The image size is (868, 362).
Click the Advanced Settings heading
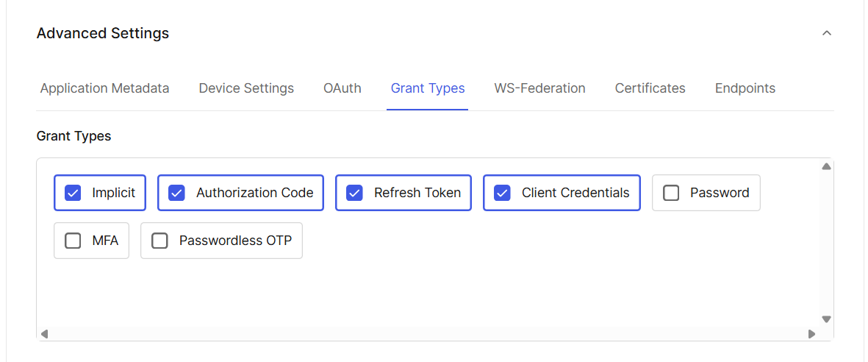tap(103, 33)
